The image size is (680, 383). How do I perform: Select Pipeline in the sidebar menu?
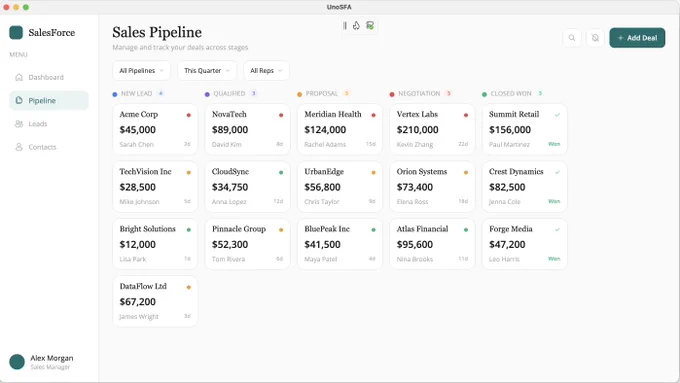click(x=49, y=101)
